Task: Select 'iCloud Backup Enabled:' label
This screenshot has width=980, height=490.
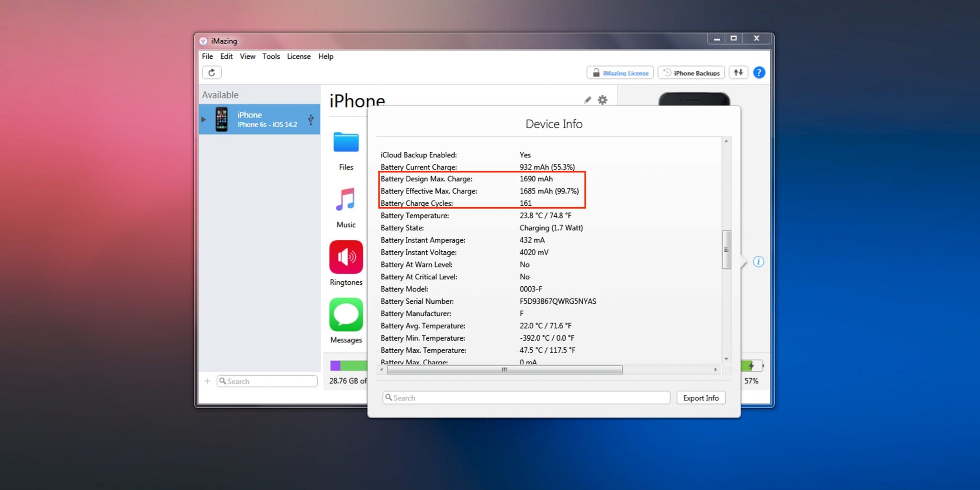Action: [x=419, y=155]
